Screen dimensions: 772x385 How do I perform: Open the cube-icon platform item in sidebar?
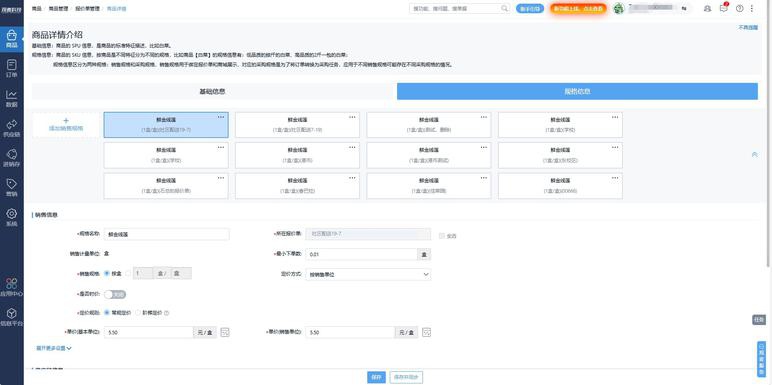(12, 317)
